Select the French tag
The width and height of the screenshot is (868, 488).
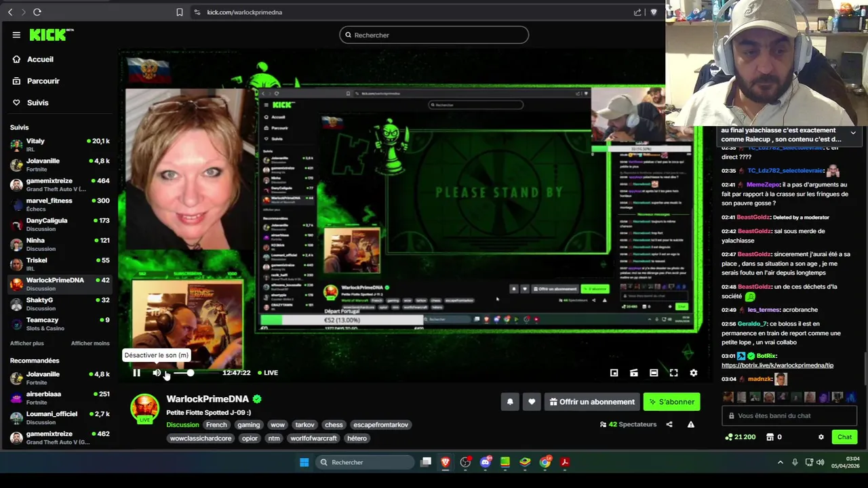tap(216, 425)
